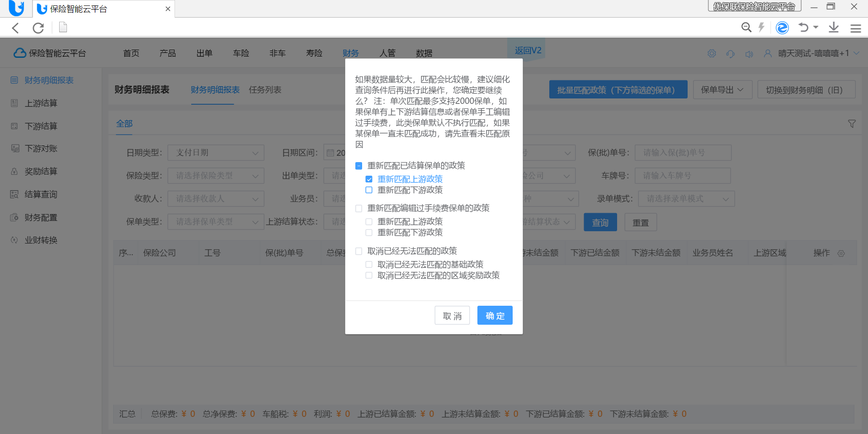Open 寿险 in top navigation

[314, 53]
